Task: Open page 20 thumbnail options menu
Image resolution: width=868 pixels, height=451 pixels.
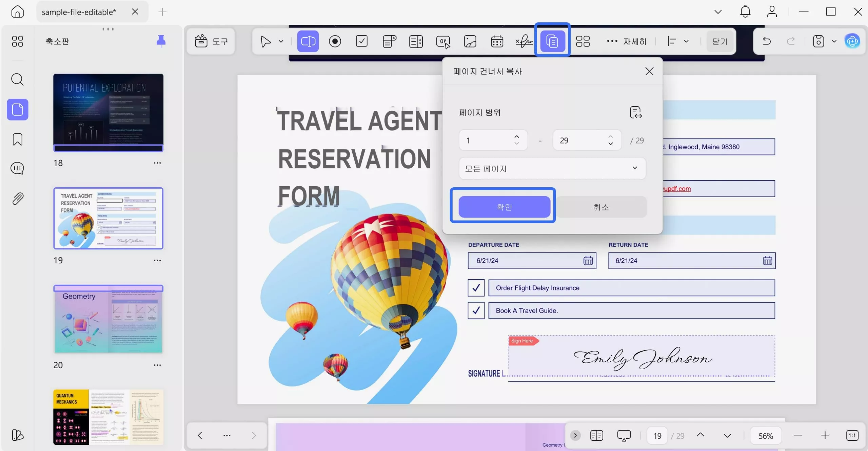Action: [x=157, y=365]
